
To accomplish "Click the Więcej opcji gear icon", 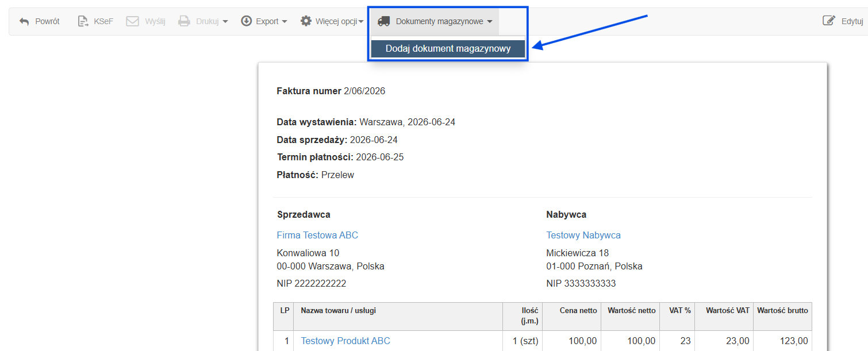I will point(306,21).
